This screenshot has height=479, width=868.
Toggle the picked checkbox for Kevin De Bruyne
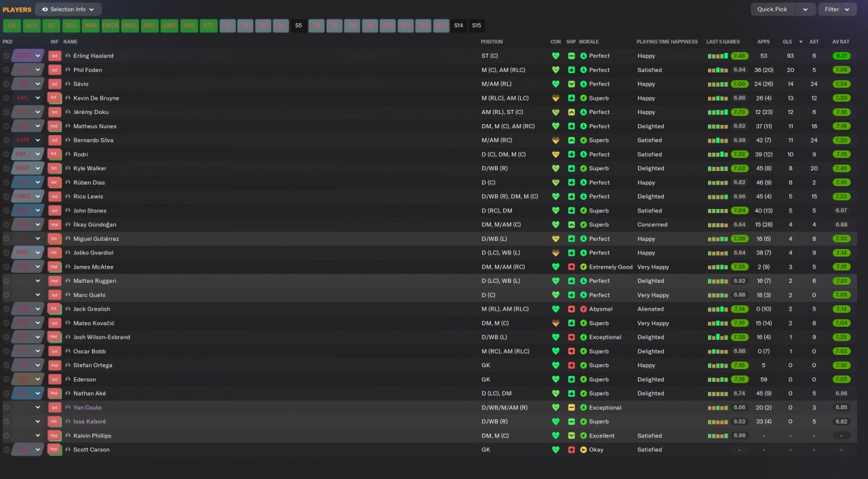(x=6, y=98)
